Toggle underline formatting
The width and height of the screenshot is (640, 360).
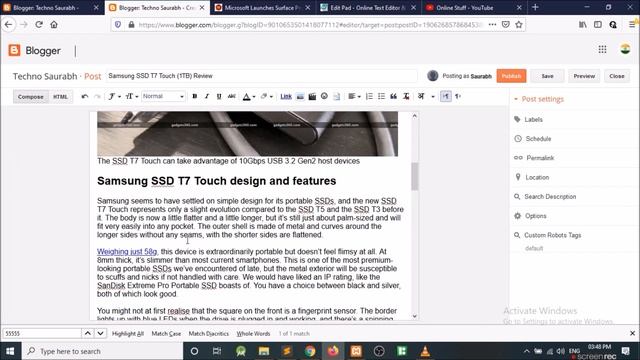(x=219, y=97)
